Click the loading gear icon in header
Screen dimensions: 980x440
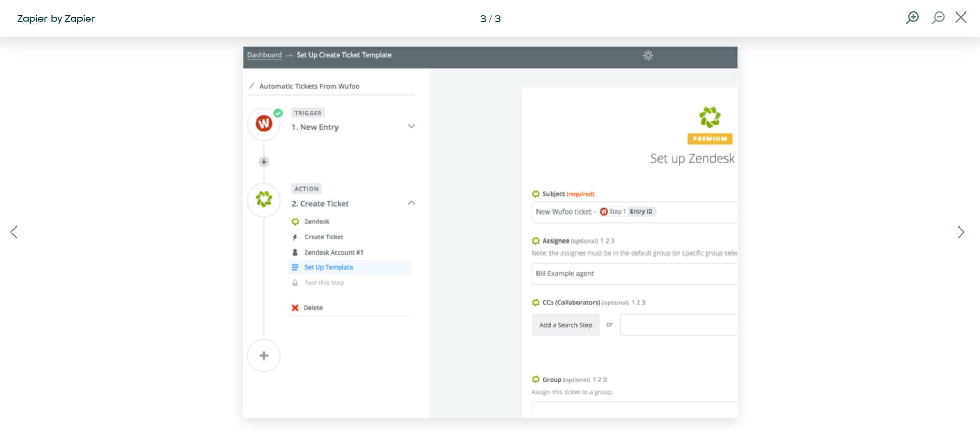point(648,55)
